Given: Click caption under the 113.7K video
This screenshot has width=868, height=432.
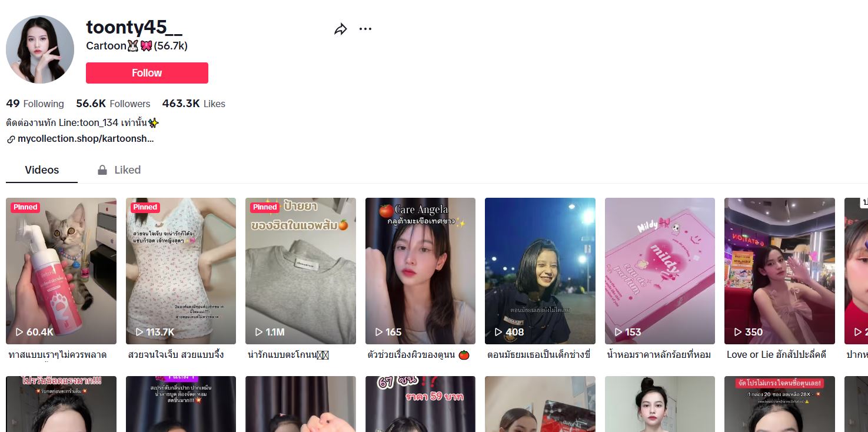Looking at the screenshot, I should pos(176,355).
